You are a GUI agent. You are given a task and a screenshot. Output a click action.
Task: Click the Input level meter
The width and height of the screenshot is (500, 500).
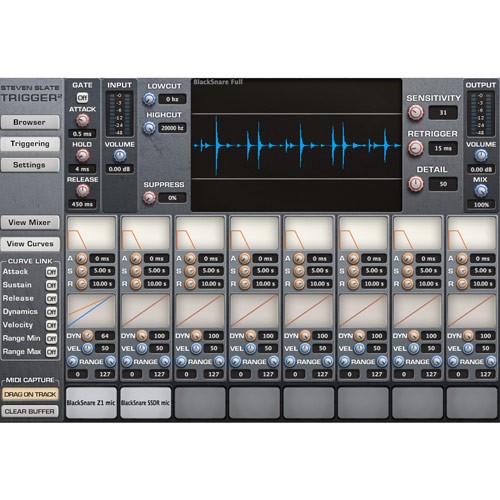pyautogui.click(x=120, y=114)
